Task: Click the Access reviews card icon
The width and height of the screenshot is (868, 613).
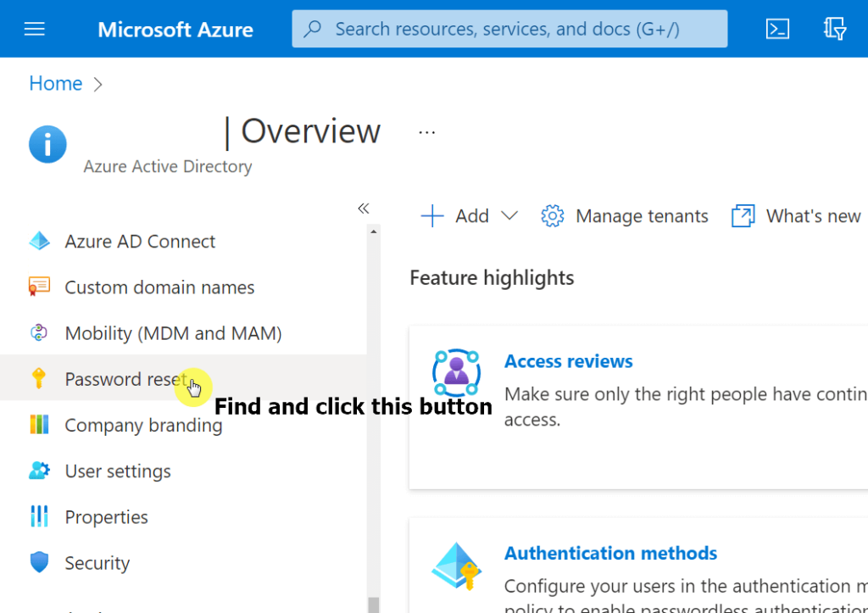Action: click(x=456, y=372)
